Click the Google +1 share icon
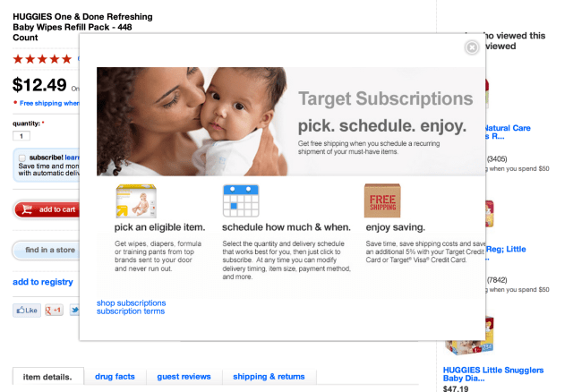 pyautogui.click(x=54, y=311)
